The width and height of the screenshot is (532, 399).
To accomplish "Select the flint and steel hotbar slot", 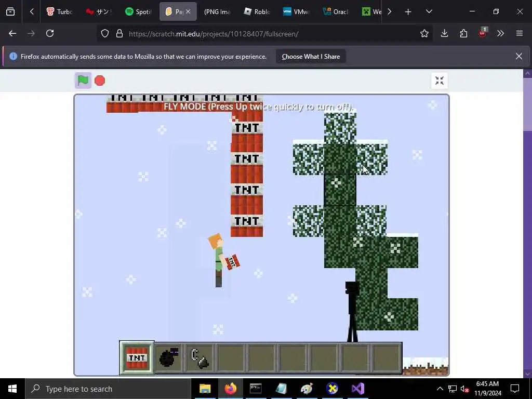I will click(199, 358).
